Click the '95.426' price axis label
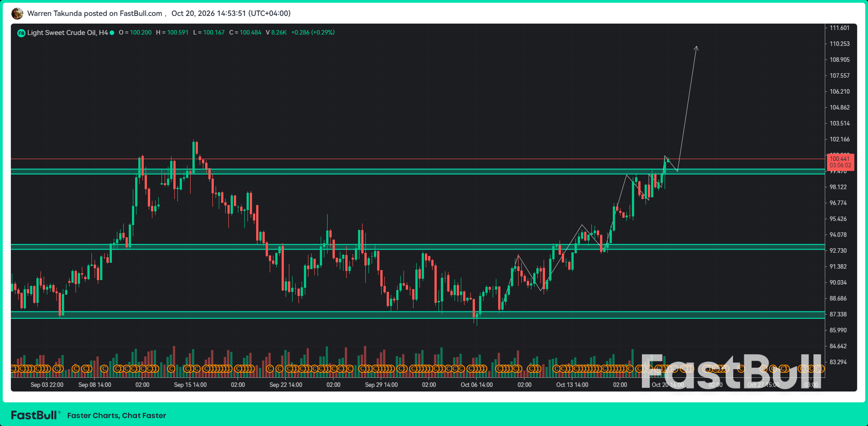868x426 pixels. coord(838,219)
